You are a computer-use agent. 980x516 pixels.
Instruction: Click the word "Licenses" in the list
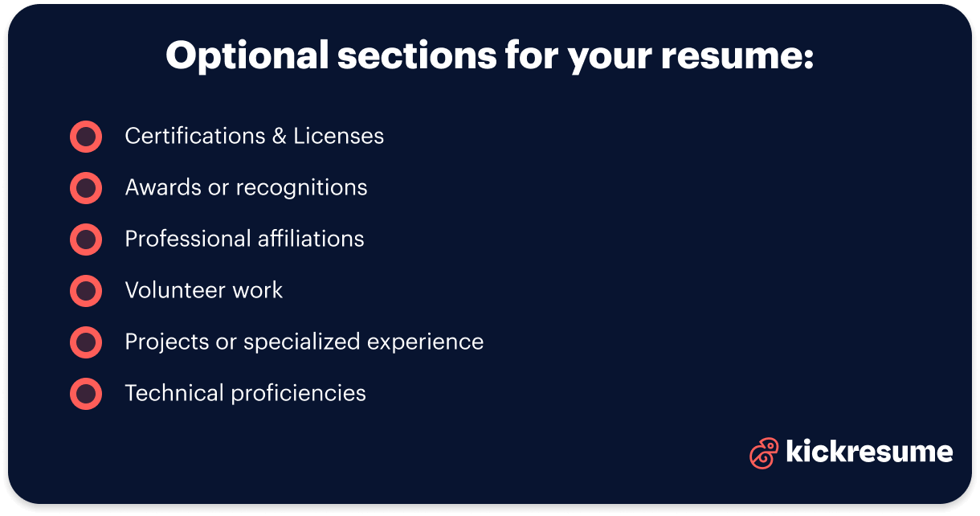click(x=338, y=137)
